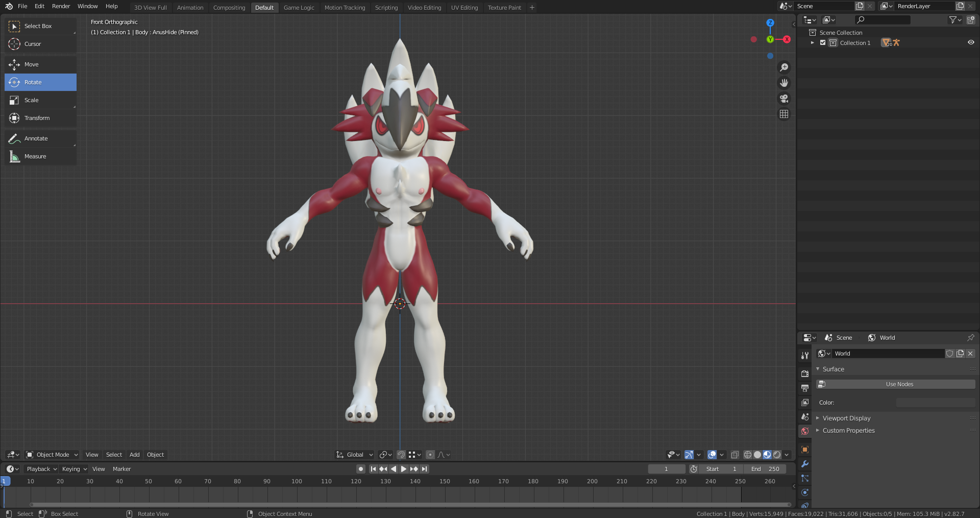Click the Blender logo menu icon
The width and height of the screenshot is (980, 518).
point(9,6)
